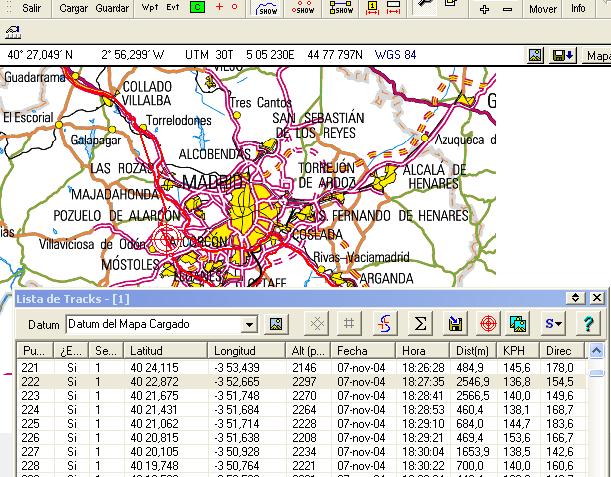Open the Datum combo box
611x477 pixels.
click(x=162, y=324)
